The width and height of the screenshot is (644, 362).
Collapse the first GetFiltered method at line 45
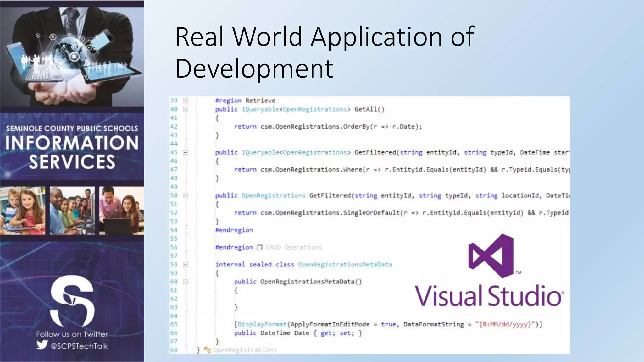pyautogui.click(x=185, y=152)
